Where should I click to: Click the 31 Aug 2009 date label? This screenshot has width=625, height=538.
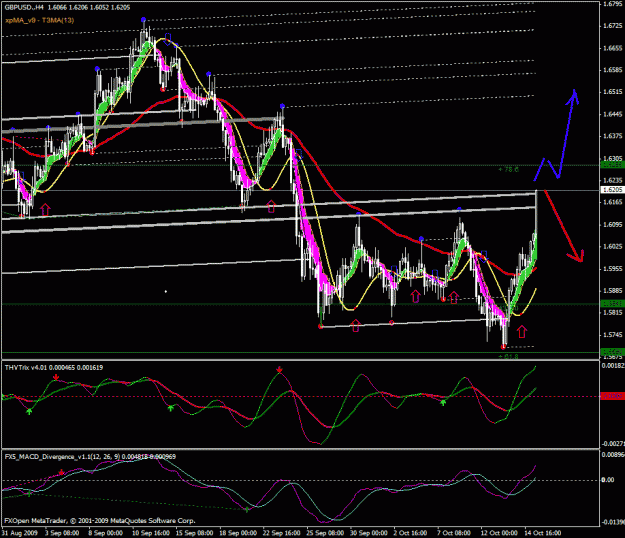click(20, 533)
